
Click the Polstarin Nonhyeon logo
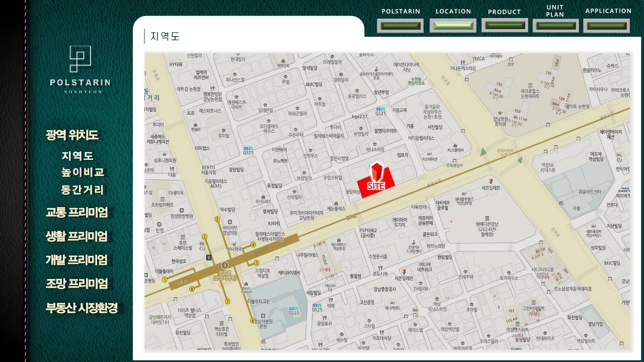point(80,69)
